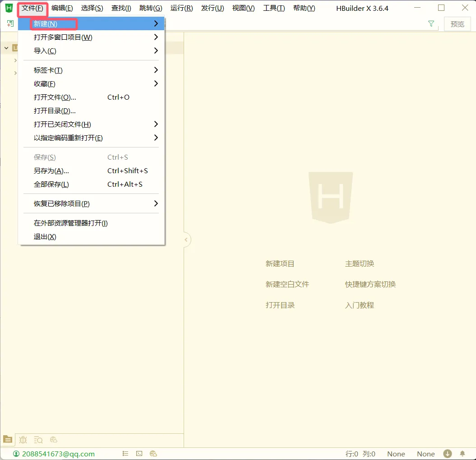476x460 pixels.
Task: Click the 快捷键方案切换 link
Action: point(370,284)
